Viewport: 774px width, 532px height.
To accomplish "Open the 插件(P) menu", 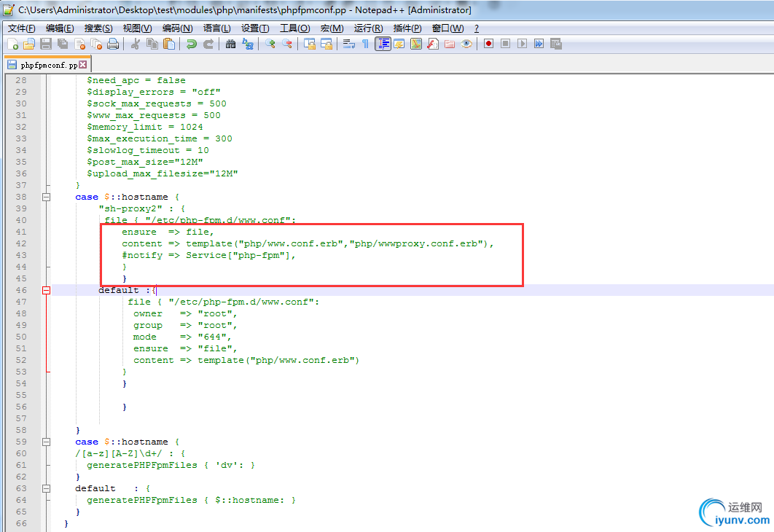I will tap(407, 28).
